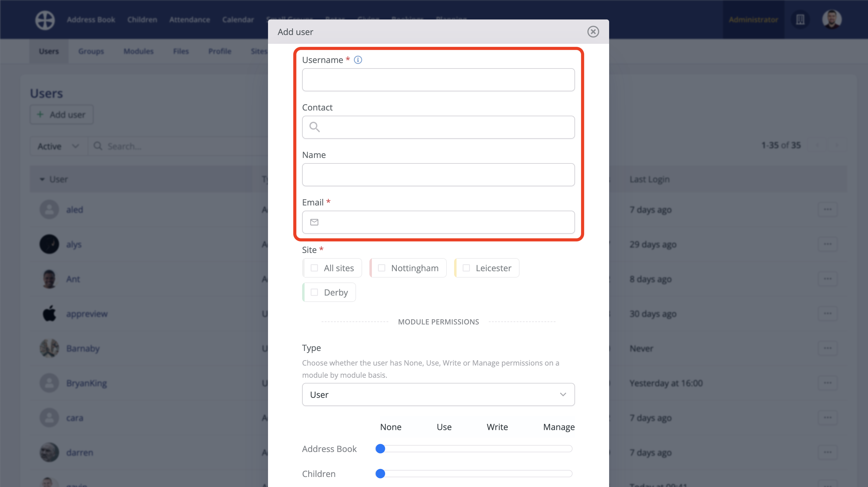Viewport: 868px width, 487px height.
Task: Click the ChurchSuite logo in the top navbar
Action: pyautogui.click(x=45, y=20)
